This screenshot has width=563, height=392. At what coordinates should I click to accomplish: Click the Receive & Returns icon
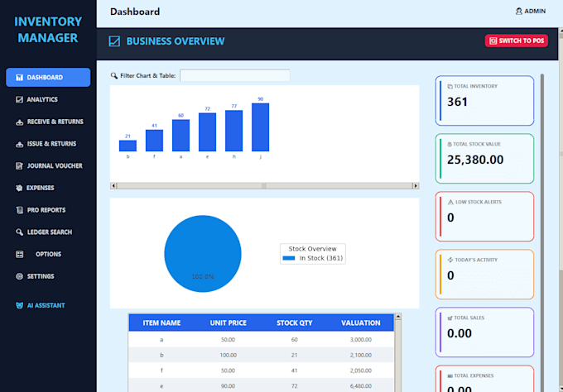tap(19, 122)
